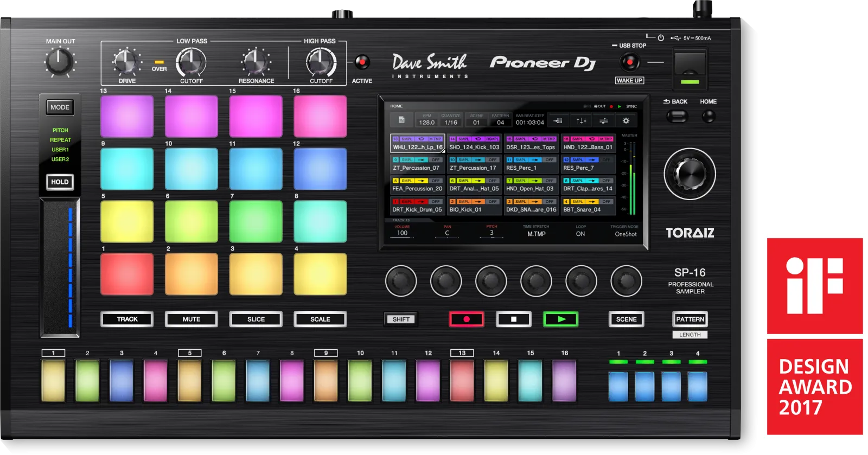The width and height of the screenshot is (868, 455).
Task: Open the project file icon on screen
Action: [401, 120]
